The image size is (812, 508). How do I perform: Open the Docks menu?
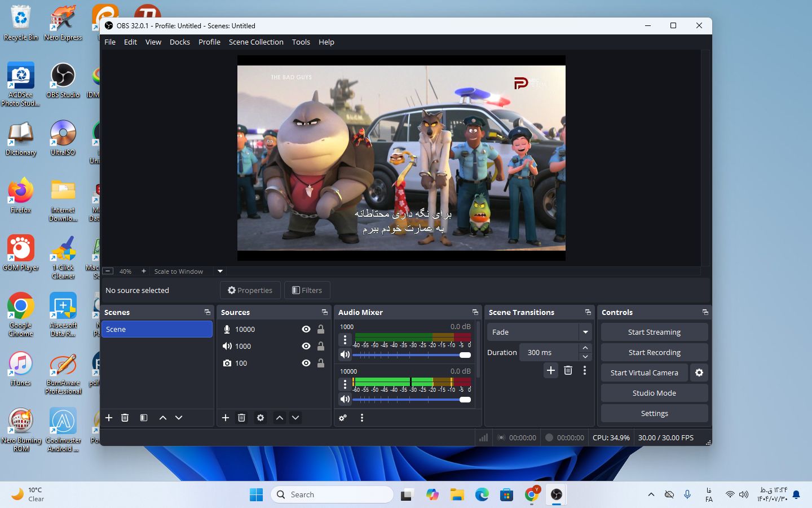pos(180,42)
